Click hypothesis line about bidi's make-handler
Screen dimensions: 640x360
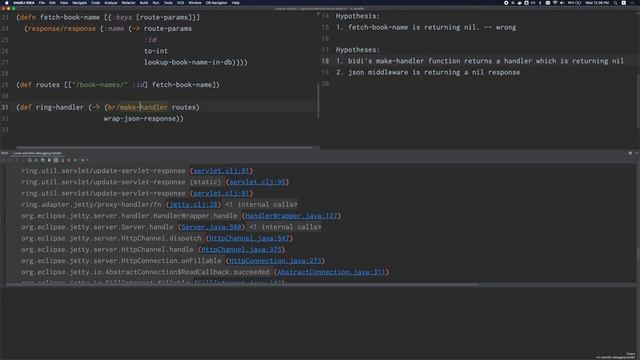tap(480, 61)
